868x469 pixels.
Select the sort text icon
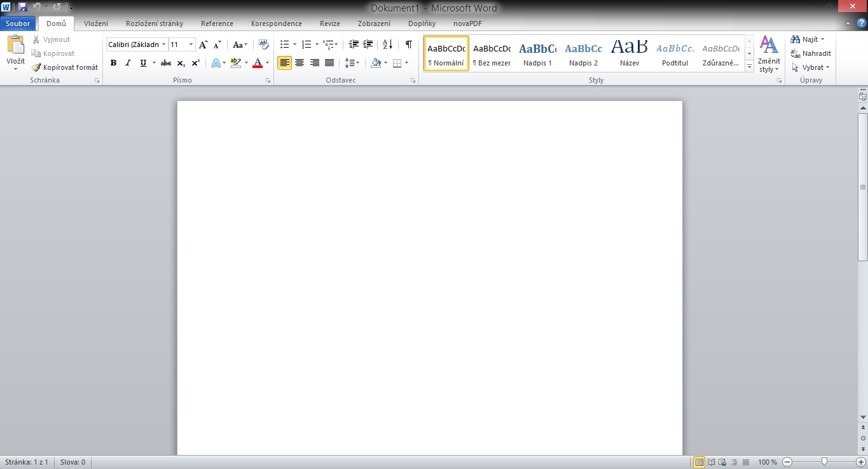[387, 44]
